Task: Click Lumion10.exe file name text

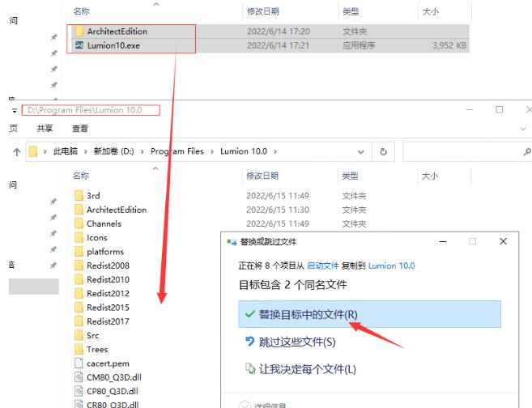Action: click(113, 45)
